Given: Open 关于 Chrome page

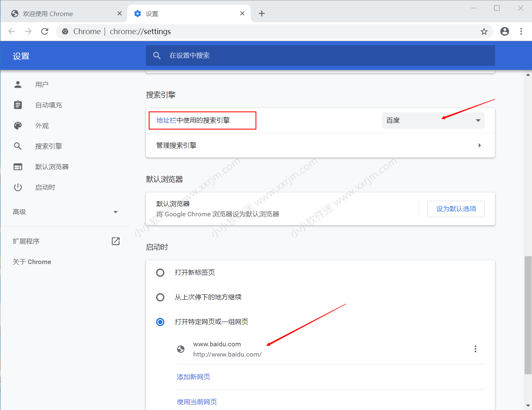Looking at the screenshot, I should coord(32,262).
